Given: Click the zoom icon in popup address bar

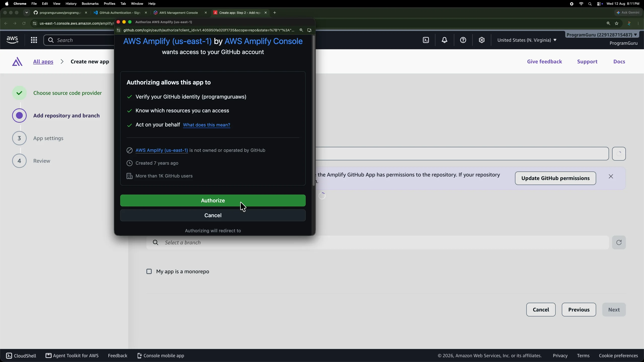Looking at the screenshot, I should (x=301, y=30).
